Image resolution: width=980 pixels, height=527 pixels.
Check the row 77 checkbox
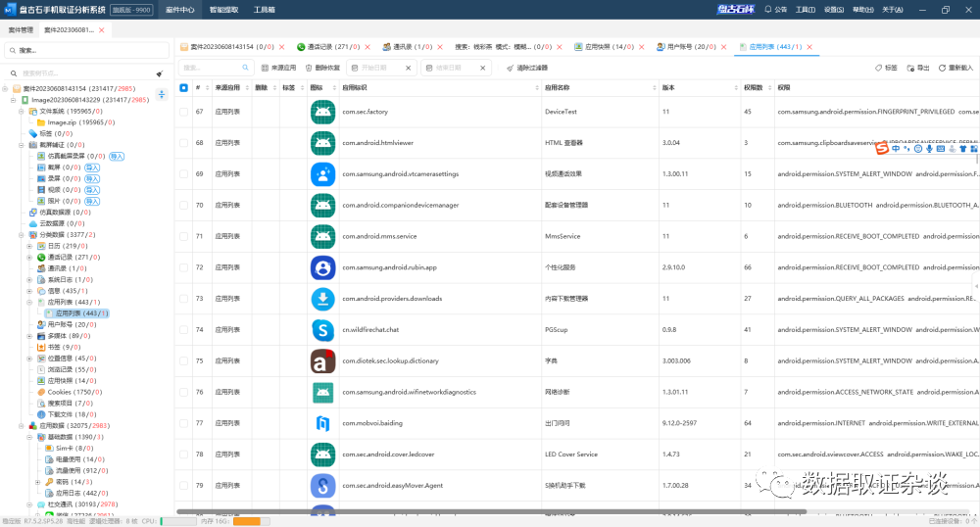pos(184,423)
